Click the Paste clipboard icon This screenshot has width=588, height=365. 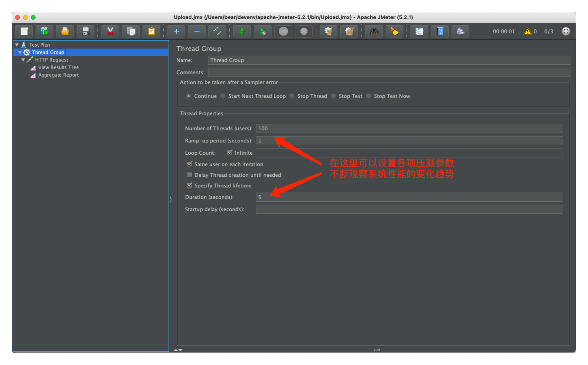tap(151, 31)
